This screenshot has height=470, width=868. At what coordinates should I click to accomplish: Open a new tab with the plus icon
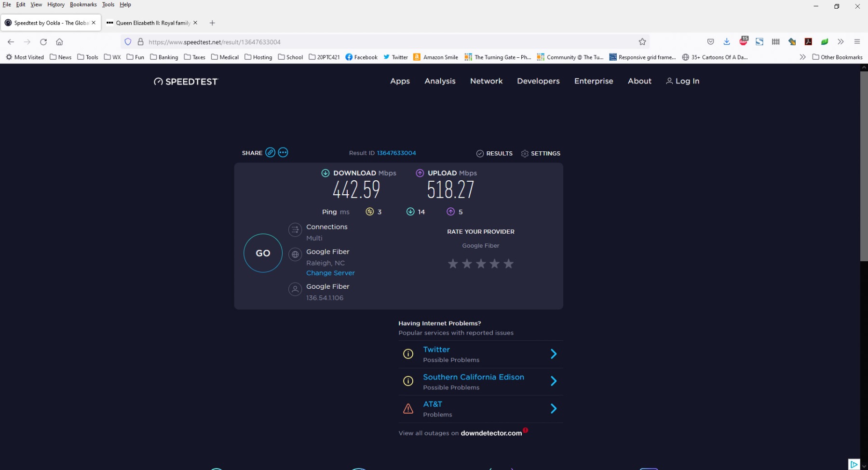[212, 23]
